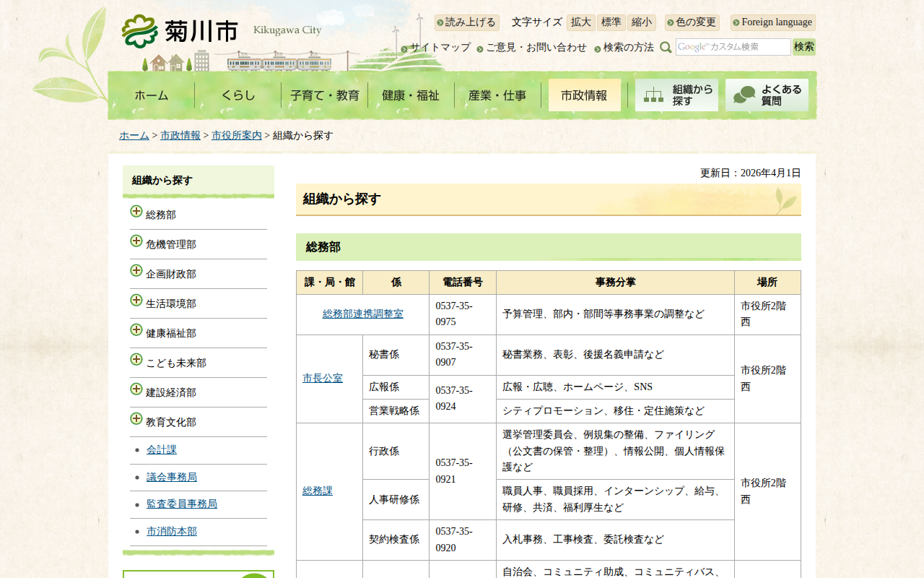
Task: Open the 子育て・教育 navigation tab
Action: point(324,95)
